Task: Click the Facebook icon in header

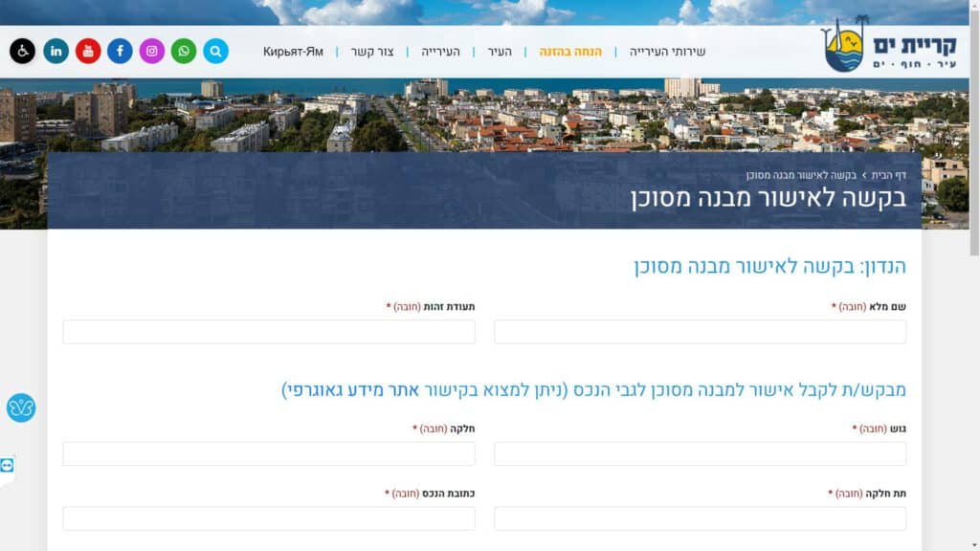Action: [120, 52]
